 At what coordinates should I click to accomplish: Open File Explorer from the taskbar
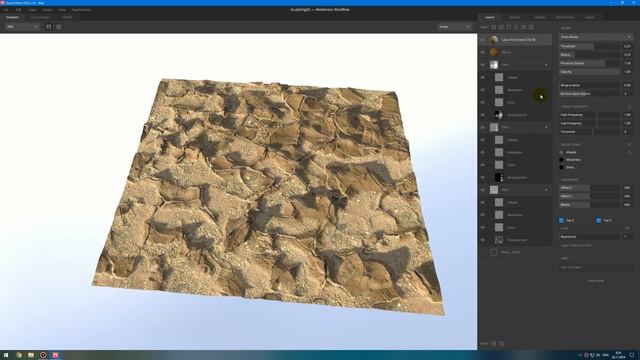(31, 355)
